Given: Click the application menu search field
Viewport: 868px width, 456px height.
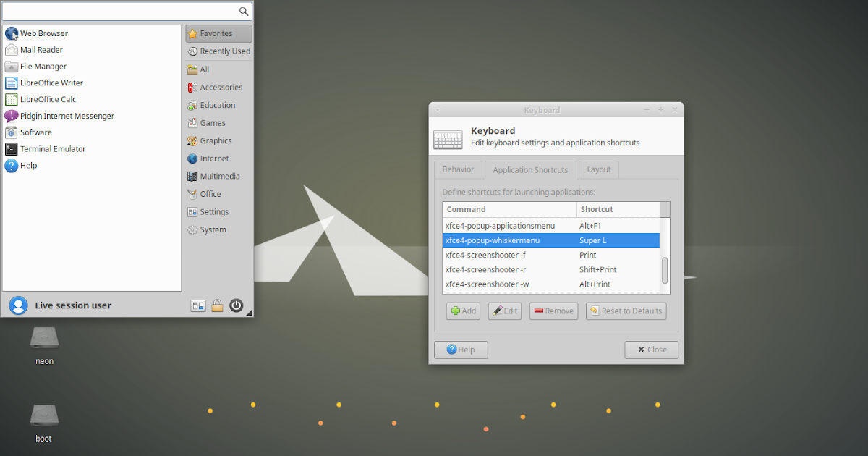Looking at the screenshot, I should (x=123, y=12).
